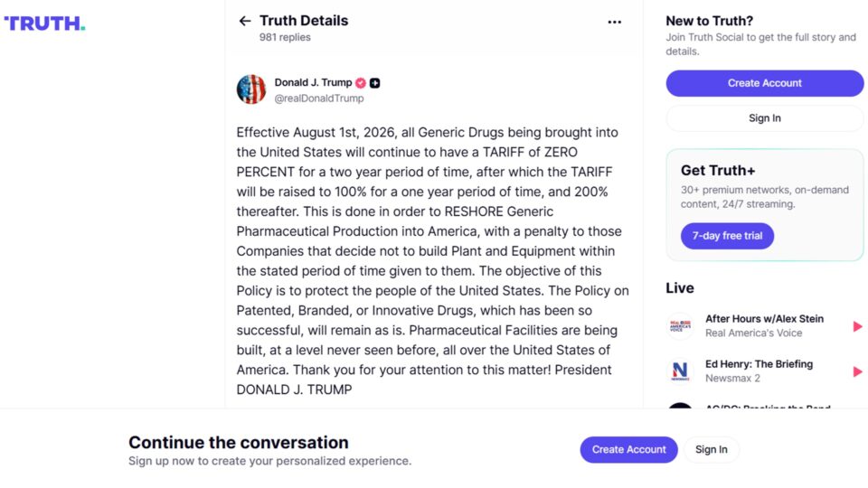Play Ed Henry: The Briefing stream

pos(857,371)
